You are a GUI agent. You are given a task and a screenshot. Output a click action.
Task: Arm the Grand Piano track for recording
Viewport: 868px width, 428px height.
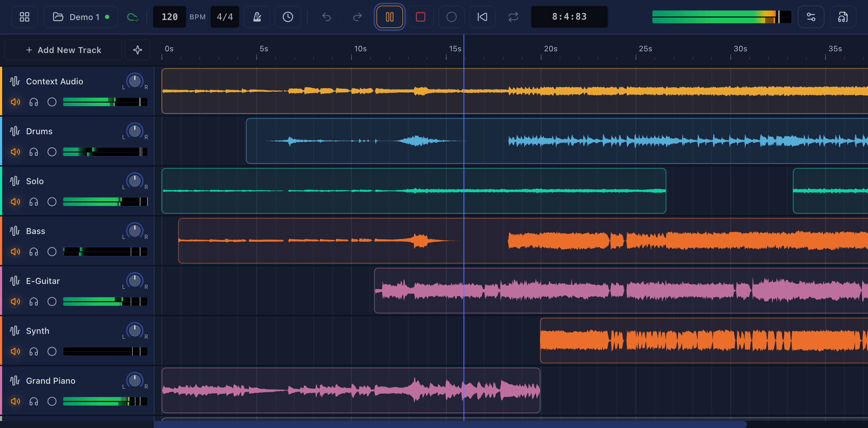52,401
